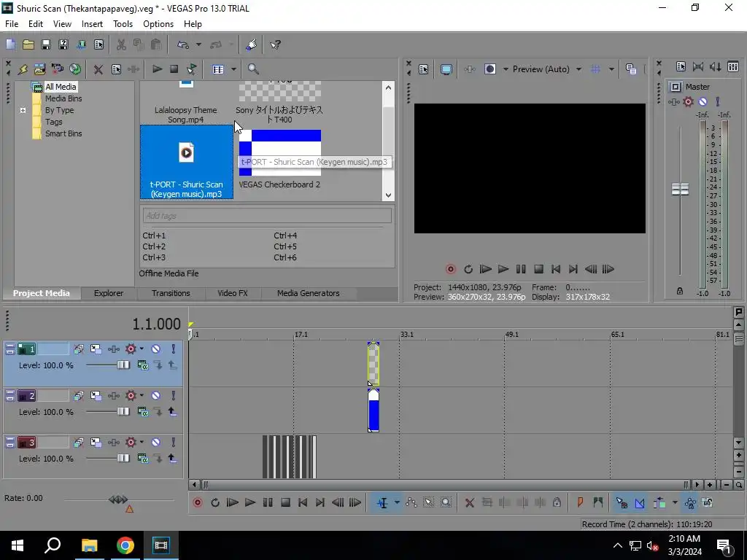Solo video track 3

tap(174, 443)
